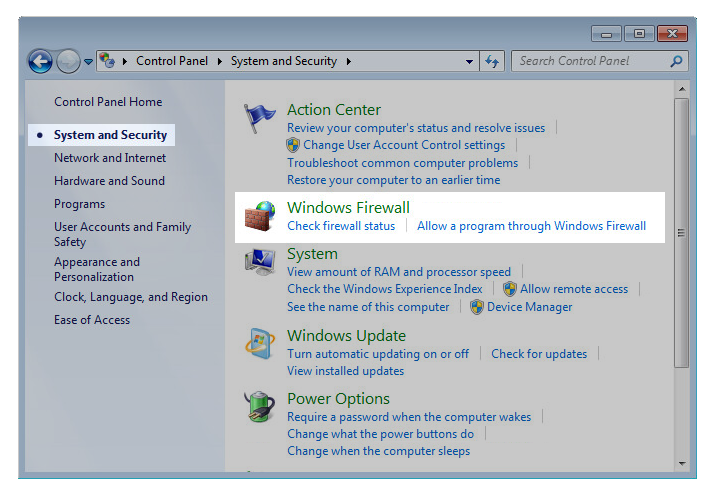Click Allow a program through Windows Firewall
Image resolution: width=714 pixels, height=496 pixels.
coord(531,226)
